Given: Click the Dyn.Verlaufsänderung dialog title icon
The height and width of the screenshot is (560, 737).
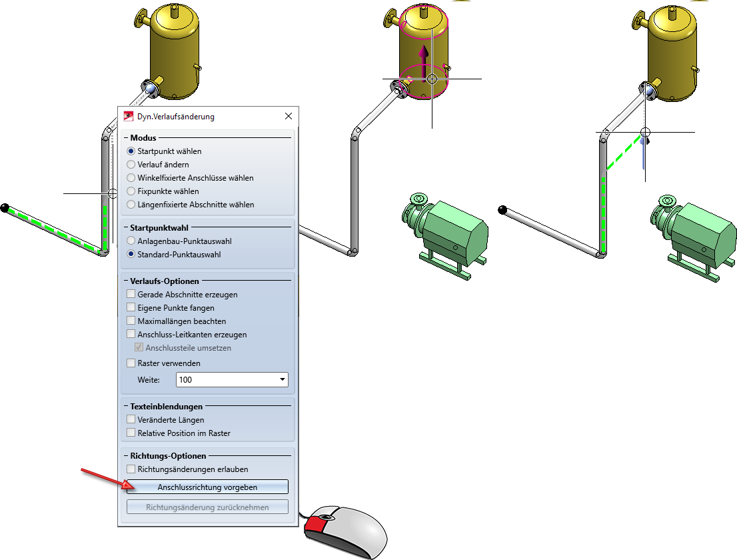Looking at the screenshot, I should pyautogui.click(x=129, y=116).
